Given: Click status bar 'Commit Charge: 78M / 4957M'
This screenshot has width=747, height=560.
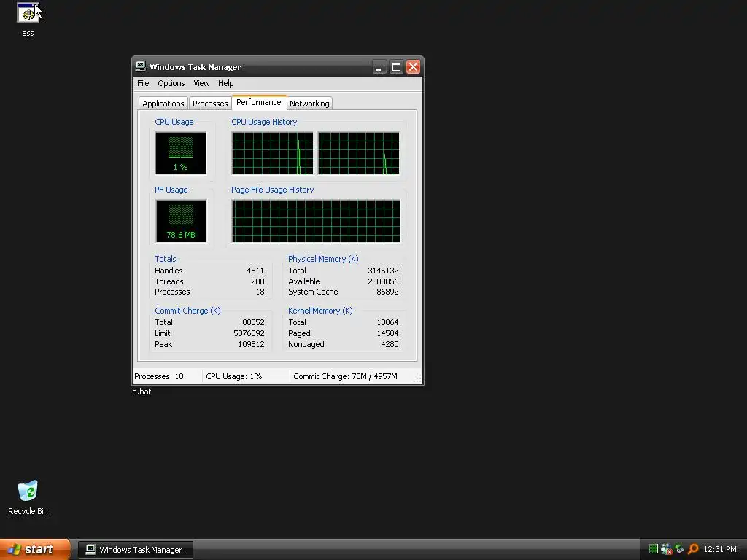Looking at the screenshot, I should tap(345, 376).
